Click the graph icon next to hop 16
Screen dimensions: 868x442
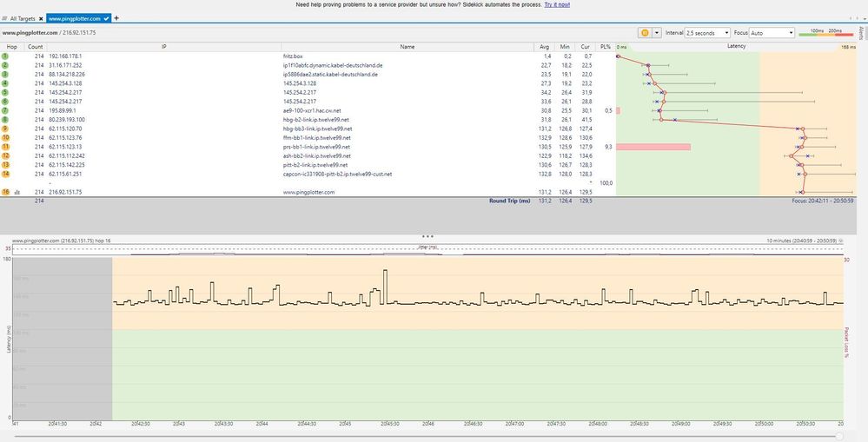[x=17, y=192]
